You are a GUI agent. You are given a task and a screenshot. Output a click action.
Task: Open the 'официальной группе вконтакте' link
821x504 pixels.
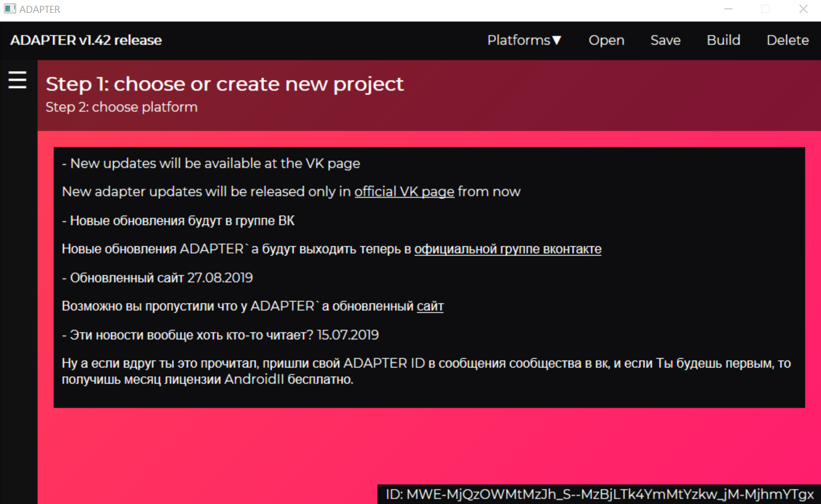click(x=508, y=249)
